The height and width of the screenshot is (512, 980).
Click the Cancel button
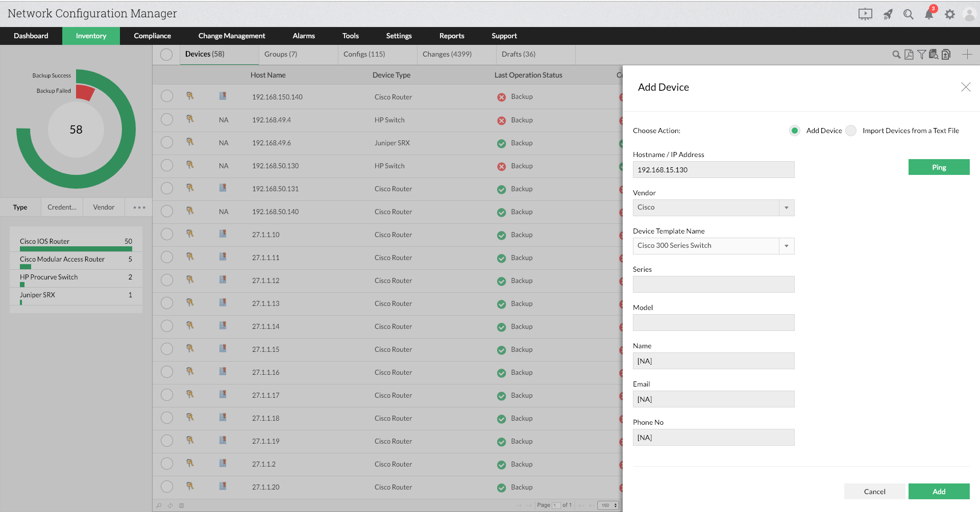coord(874,492)
